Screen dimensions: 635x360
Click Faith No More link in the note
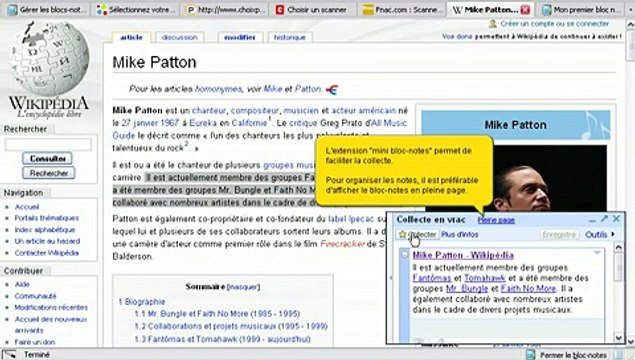[528, 288]
